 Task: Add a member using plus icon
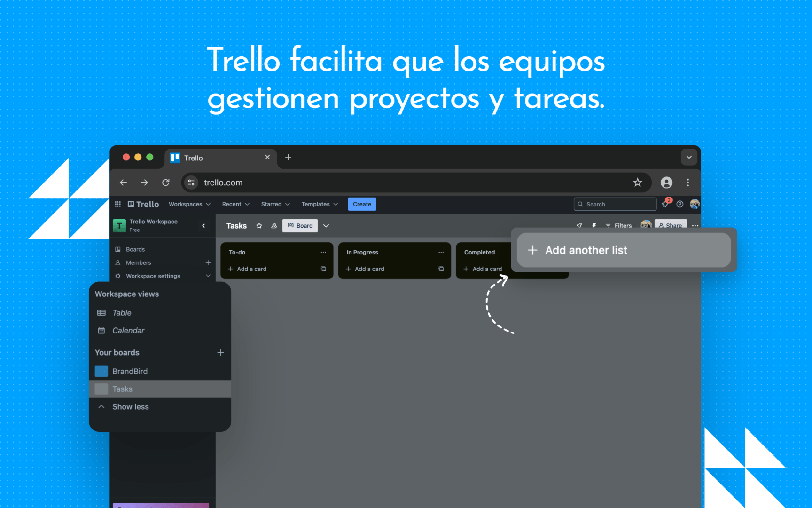pos(208,262)
